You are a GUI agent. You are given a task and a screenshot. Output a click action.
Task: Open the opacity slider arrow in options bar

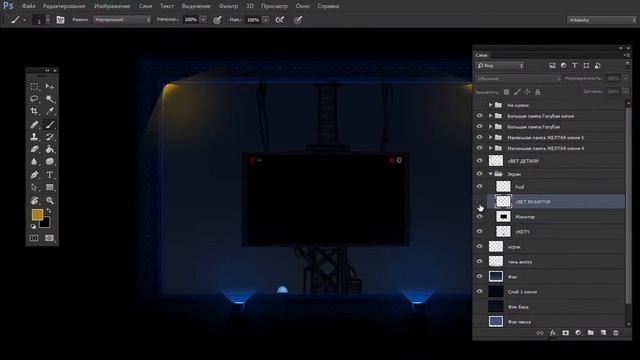[203, 20]
